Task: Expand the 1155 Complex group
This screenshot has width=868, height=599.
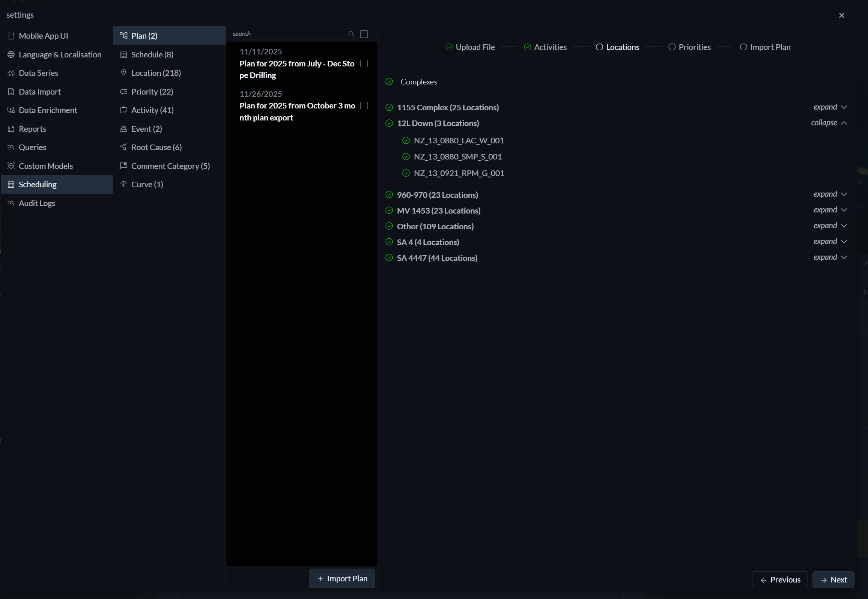Action: tap(830, 107)
